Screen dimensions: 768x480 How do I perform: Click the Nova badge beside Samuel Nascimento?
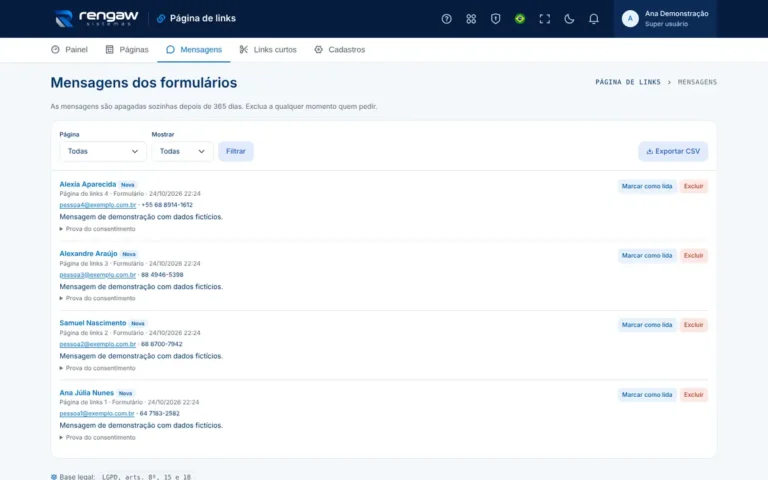click(x=138, y=323)
